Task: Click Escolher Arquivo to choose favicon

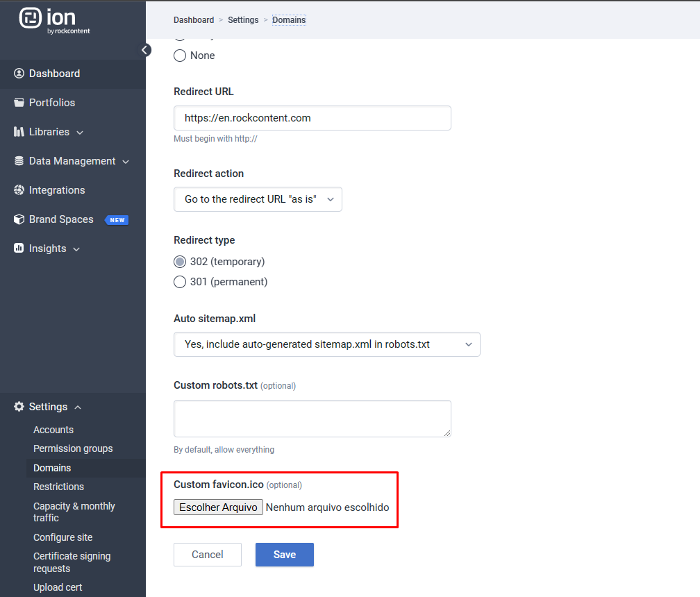Action: (218, 507)
